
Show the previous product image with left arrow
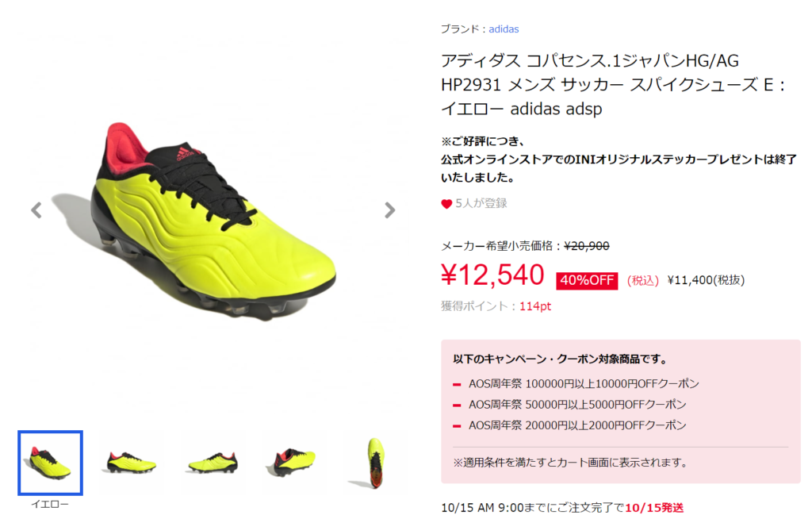pos(36,210)
